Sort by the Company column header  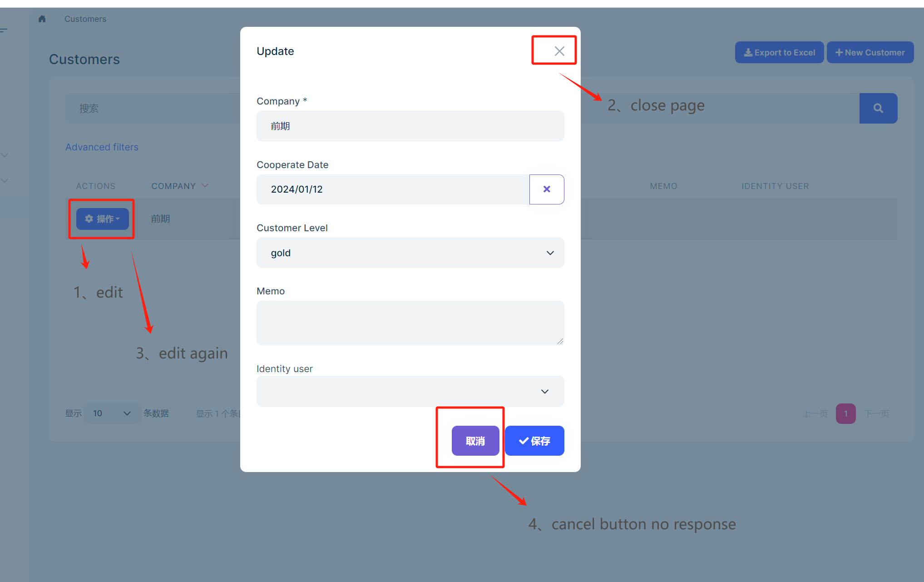point(174,186)
